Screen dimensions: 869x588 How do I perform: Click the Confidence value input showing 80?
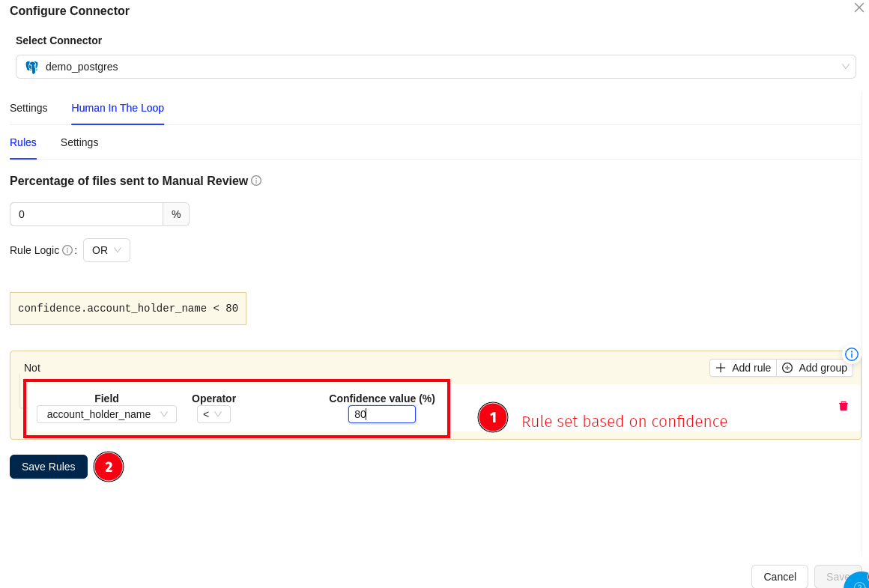pos(381,414)
